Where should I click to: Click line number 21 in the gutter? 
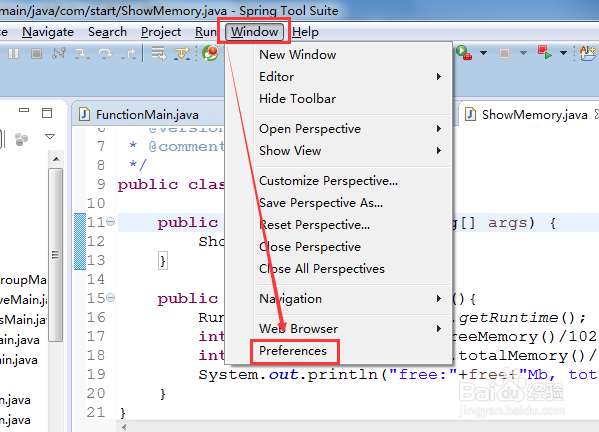pyautogui.click(x=96, y=413)
